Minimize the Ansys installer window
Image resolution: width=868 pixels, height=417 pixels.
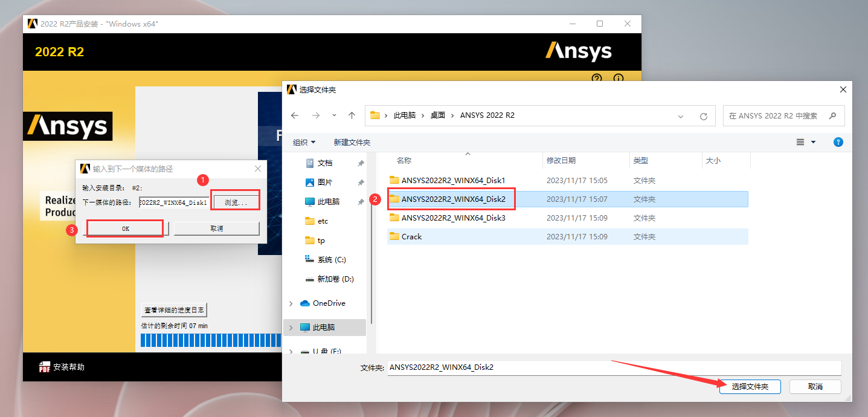(573, 24)
